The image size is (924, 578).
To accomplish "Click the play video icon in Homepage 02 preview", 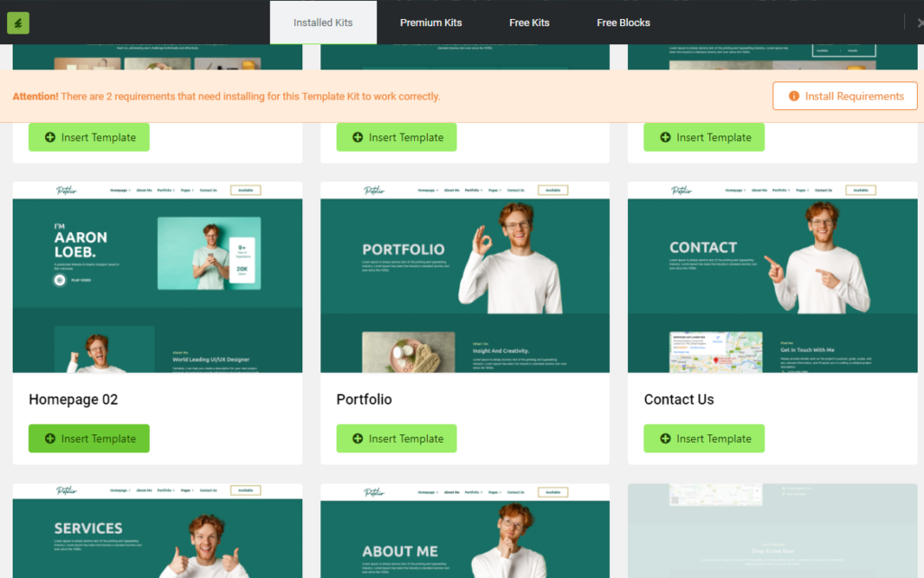I will pyautogui.click(x=60, y=280).
